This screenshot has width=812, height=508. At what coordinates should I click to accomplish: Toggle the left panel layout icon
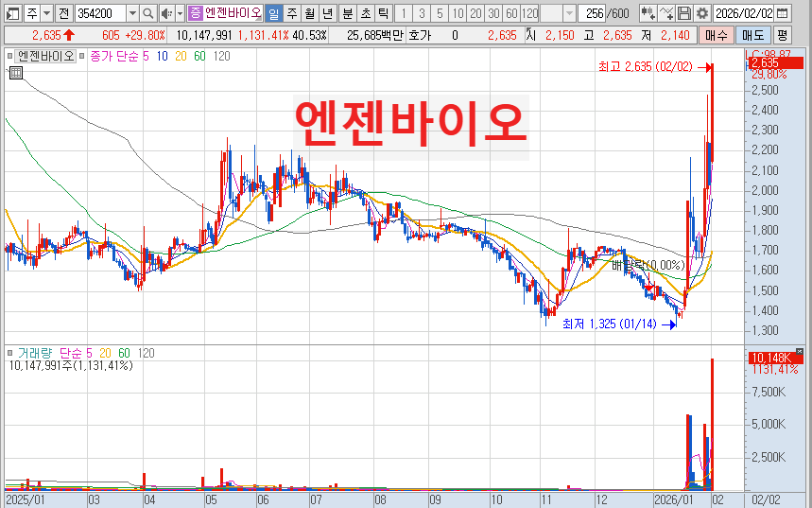12,13
